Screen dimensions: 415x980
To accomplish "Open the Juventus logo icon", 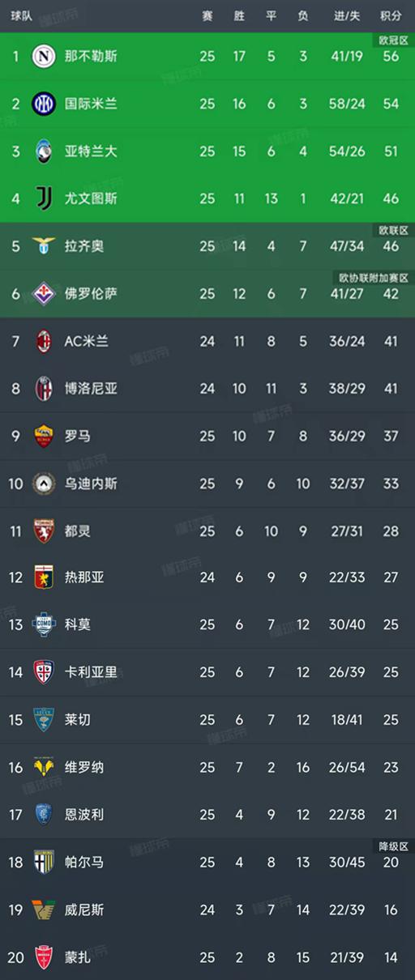I will pyautogui.click(x=44, y=198).
